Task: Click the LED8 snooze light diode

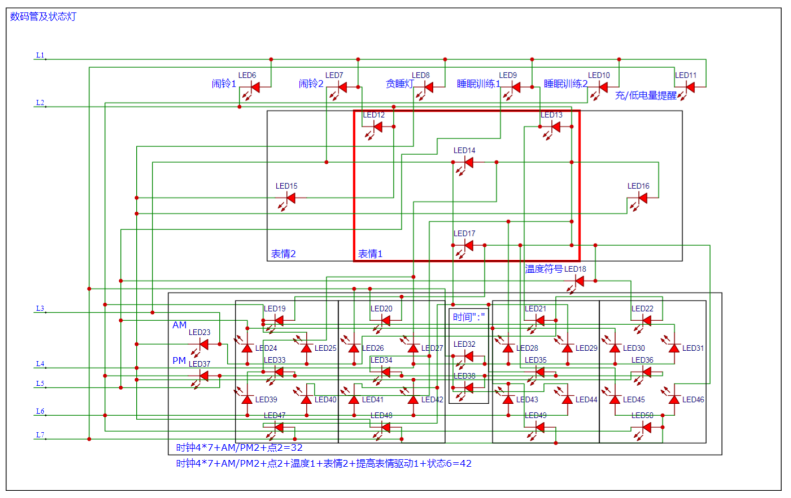Action: click(x=425, y=89)
